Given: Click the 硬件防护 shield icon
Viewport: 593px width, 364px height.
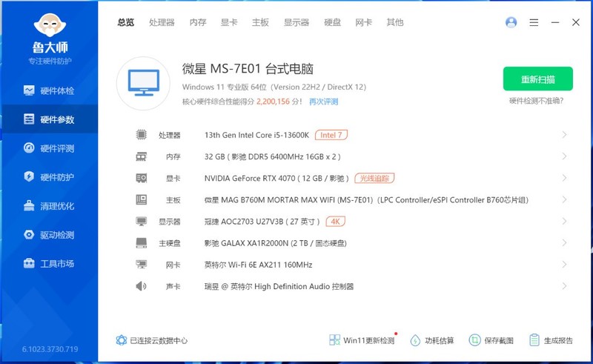Looking at the screenshot, I should (29, 176).
